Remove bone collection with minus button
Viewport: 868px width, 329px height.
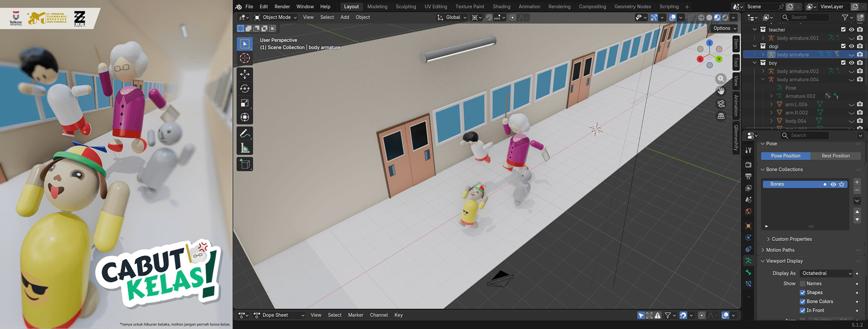tap(857, 191)
